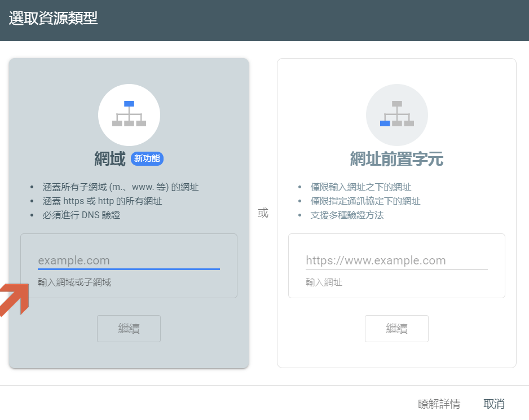Focus the https://www.example.com URL field
This screenshot has width=529, height=420.
(x=396, y=260)
